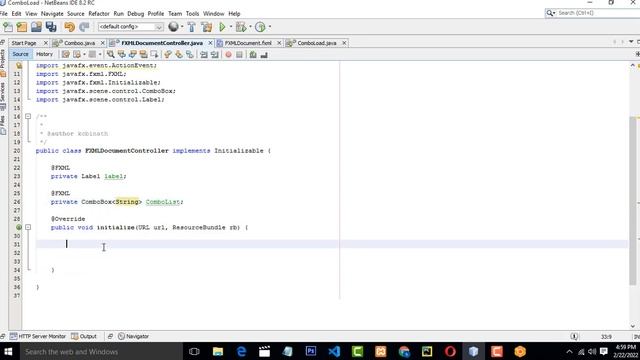
Task: Clean and Build project icon
Action: (x=207, y=27)
